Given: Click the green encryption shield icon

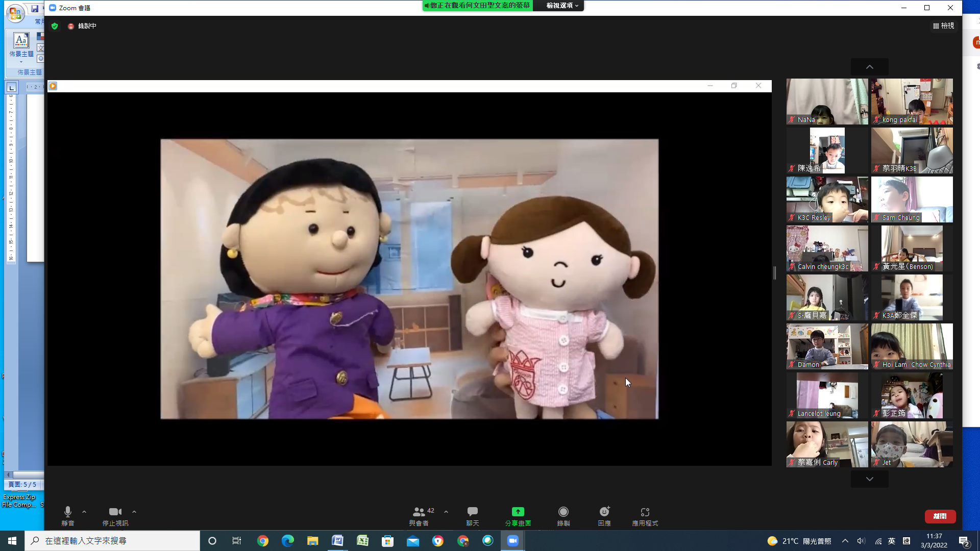Looking at the screenshot, I should tap(55, 26).
